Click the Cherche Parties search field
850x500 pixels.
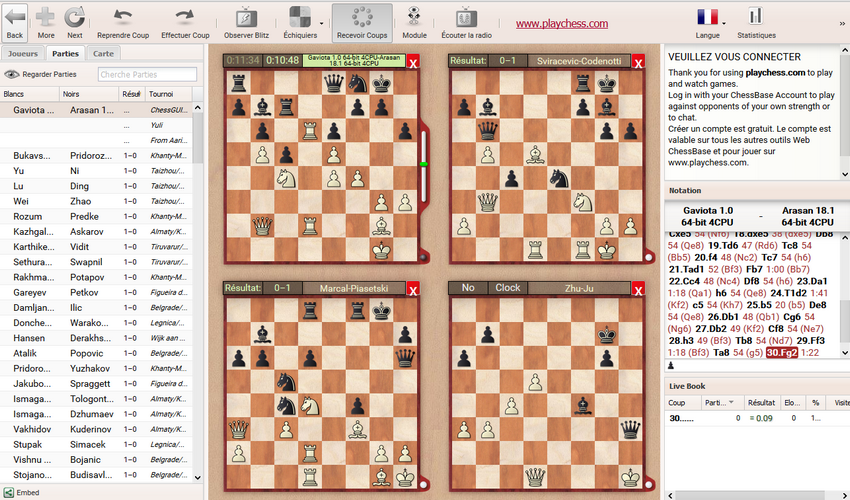tap(147, 74)
